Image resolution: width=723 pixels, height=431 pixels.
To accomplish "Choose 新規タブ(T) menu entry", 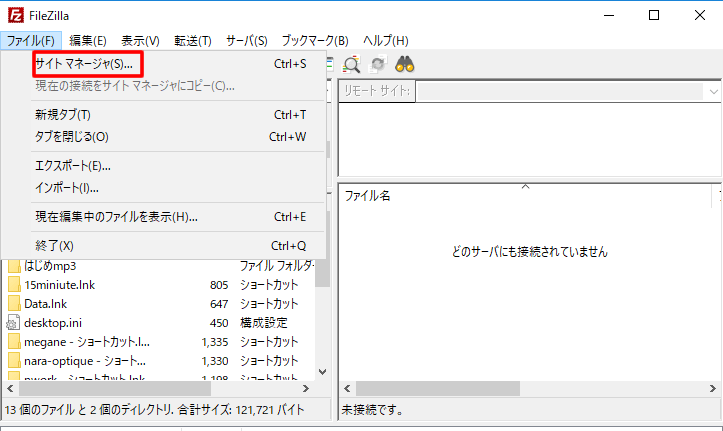I will coord(63,115).
